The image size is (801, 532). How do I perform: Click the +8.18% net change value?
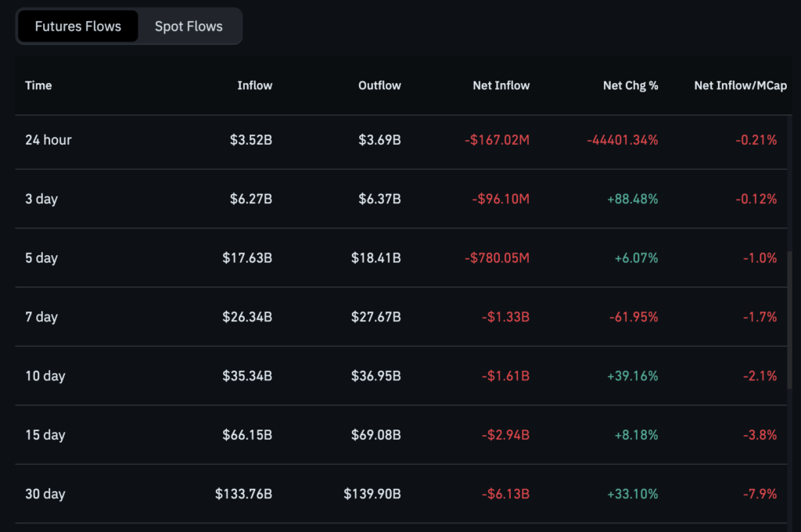(636, 435)
